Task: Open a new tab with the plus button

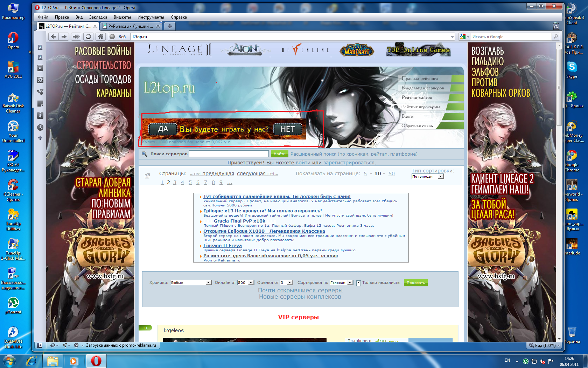Action: tap(170, 26)
